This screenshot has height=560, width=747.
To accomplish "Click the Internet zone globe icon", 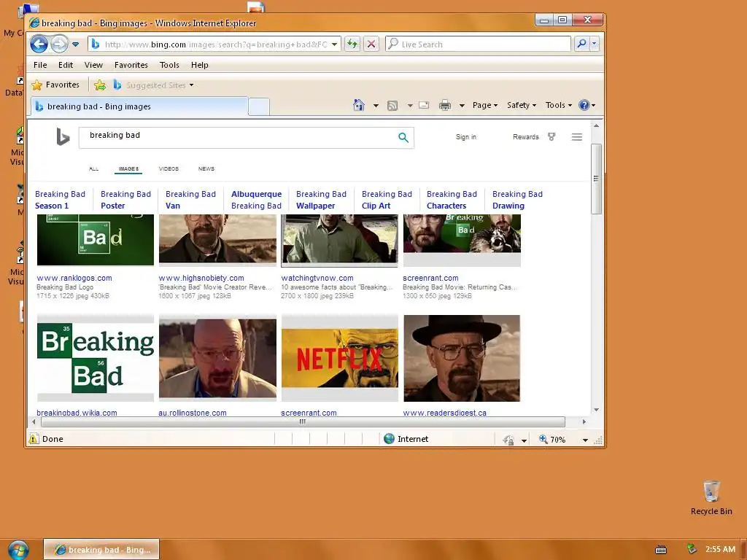I will pyautogui.click(x=389, y=439).
